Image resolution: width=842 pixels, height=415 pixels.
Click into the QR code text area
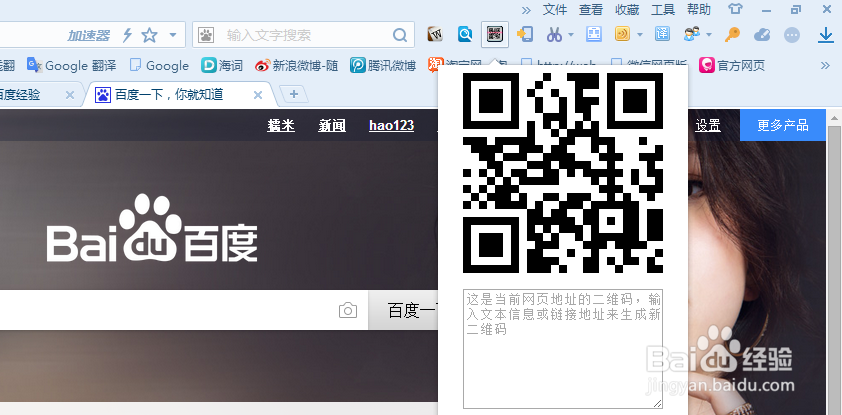coord(563,349)
